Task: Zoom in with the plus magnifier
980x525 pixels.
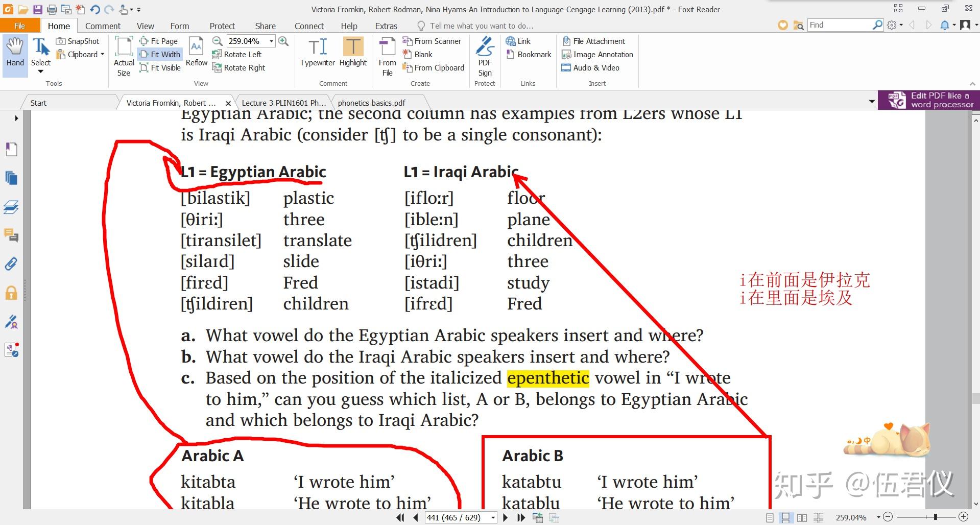Action: tap(283, 41)
